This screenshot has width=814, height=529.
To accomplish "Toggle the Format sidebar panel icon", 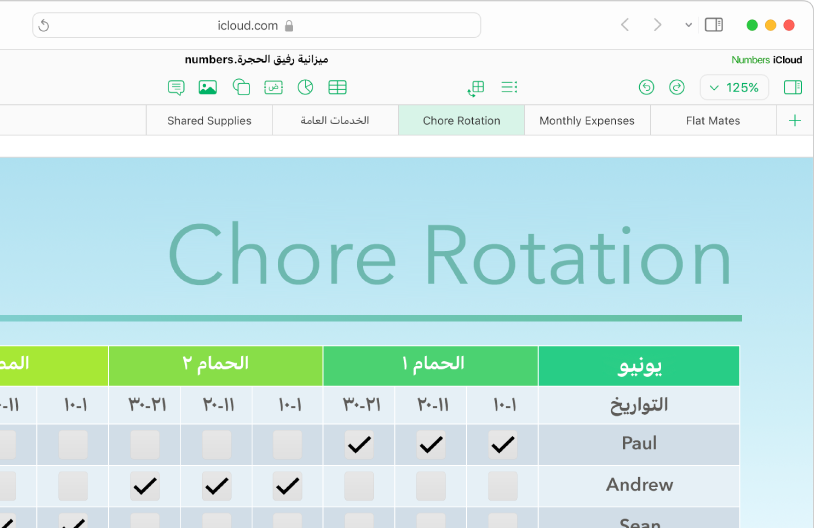I will [793, 87].
